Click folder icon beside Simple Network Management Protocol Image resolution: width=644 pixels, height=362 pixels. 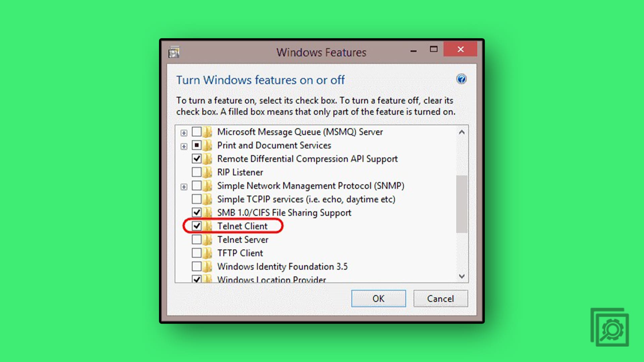208,186
